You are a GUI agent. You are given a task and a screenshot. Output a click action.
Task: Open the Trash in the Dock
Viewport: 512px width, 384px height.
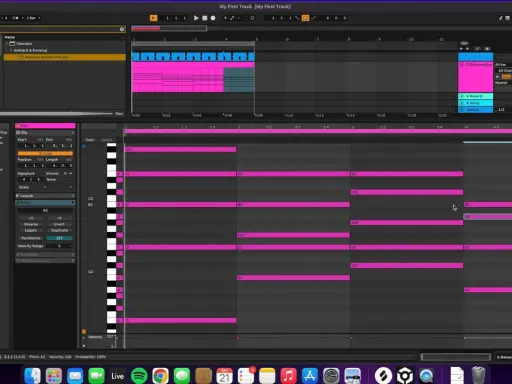(x=478, y=375)
